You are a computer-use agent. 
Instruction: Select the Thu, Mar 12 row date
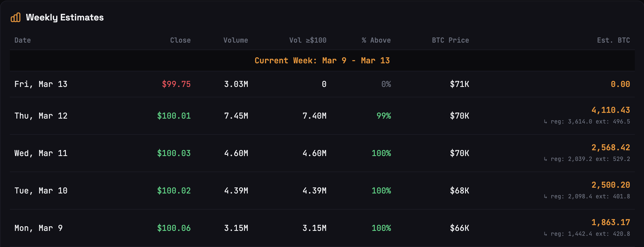pos(41,116)
